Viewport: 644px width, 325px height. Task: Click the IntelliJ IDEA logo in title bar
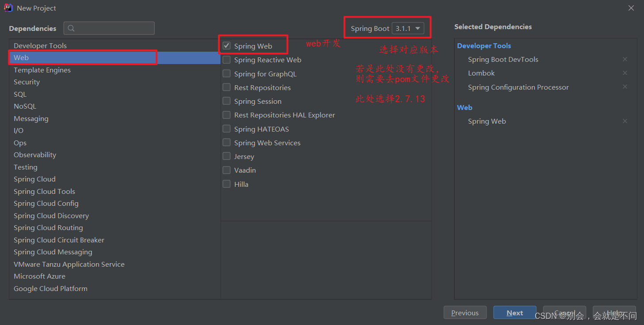pos(8,8)
